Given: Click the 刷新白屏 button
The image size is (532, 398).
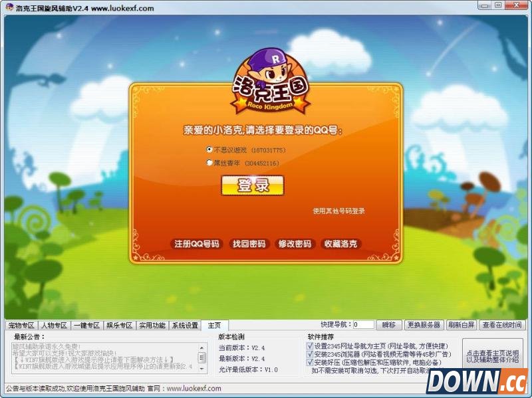Looking at the screenshot, I should pyautogui.click(x=461, y=325).
